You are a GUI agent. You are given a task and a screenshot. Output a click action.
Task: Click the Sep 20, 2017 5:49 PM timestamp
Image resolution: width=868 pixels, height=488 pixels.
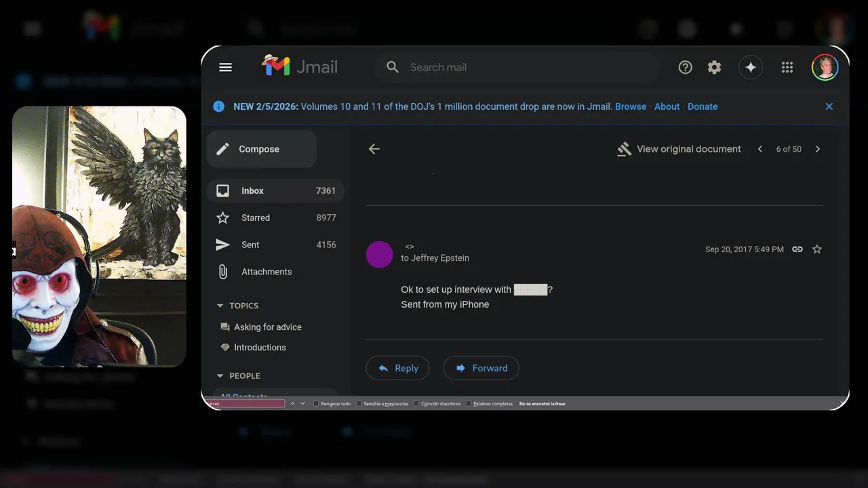[x=744, y=249]
